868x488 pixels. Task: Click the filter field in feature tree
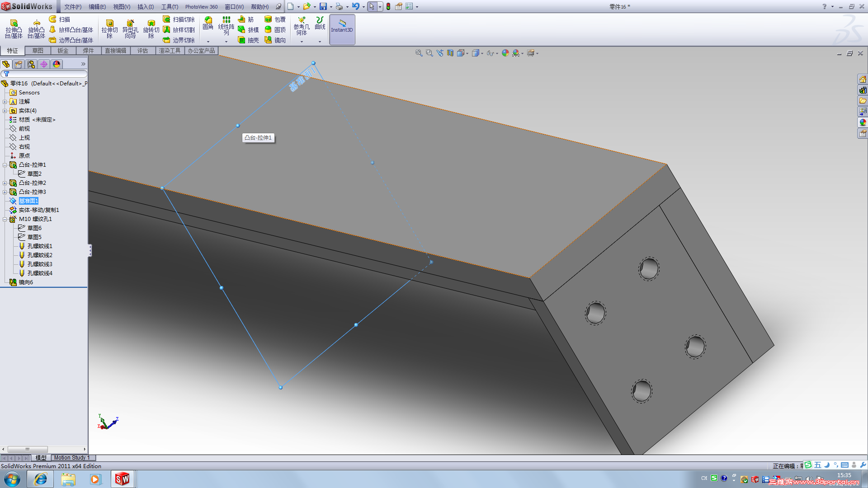pyautogui.click(x=45, y=74)
